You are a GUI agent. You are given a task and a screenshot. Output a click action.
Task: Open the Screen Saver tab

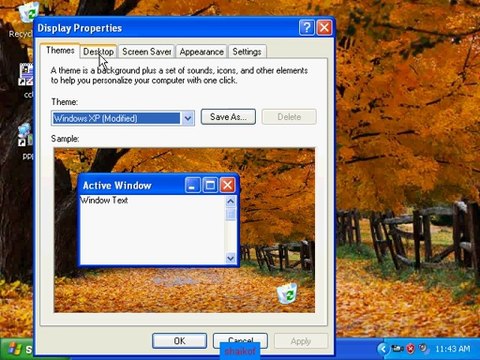(147, 52)
